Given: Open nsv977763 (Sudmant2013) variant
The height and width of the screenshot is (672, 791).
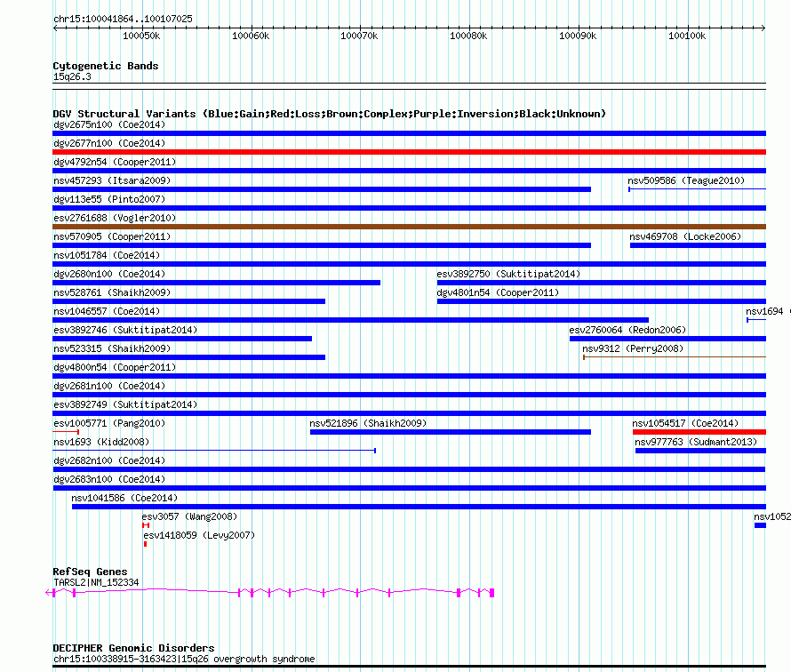Looking at the screenshot, I should click(696, 442).
